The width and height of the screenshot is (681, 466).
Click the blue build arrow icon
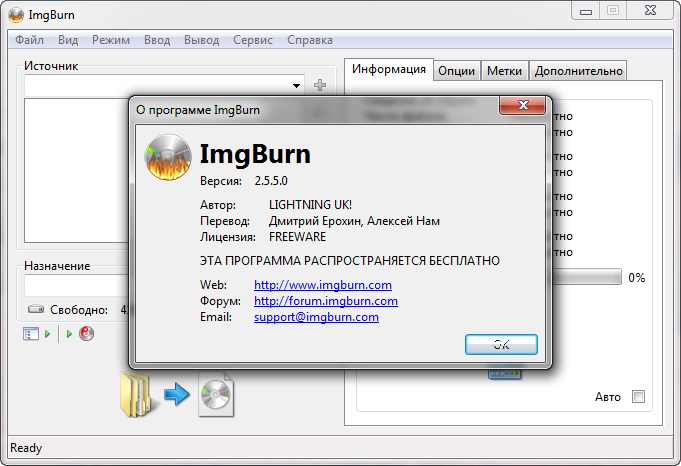pyautogui.click(x=177, y=395)
